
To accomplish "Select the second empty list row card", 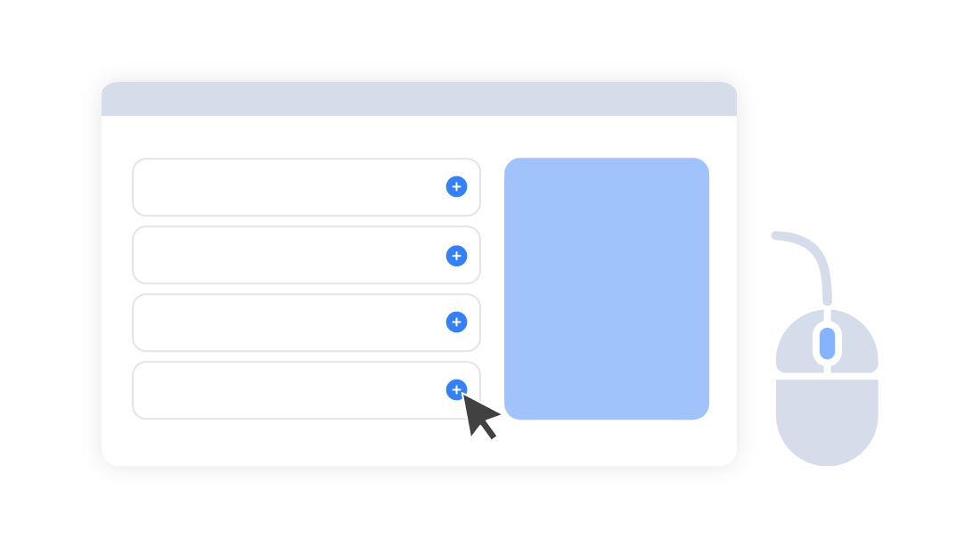I will pyautogui.click(x=306, y=255).
